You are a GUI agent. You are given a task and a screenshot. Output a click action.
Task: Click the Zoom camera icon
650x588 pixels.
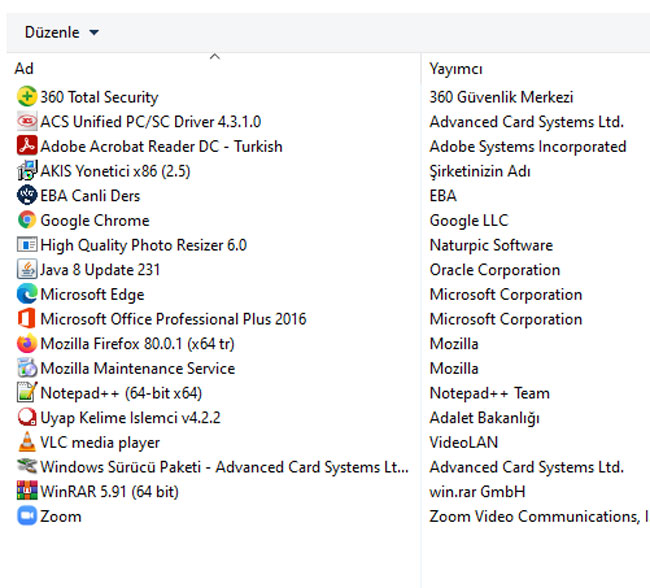point(27,515)
